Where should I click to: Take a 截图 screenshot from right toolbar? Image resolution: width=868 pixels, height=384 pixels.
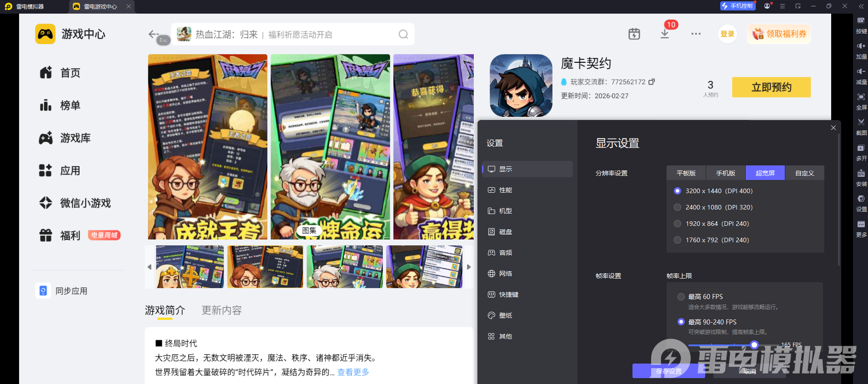point(861,127)
